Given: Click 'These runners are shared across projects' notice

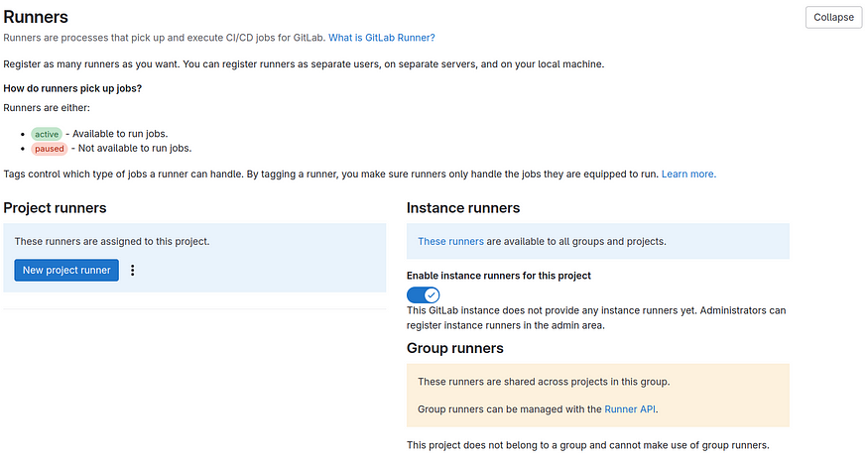Looking at the screenshot, I should tap(544, 382).
